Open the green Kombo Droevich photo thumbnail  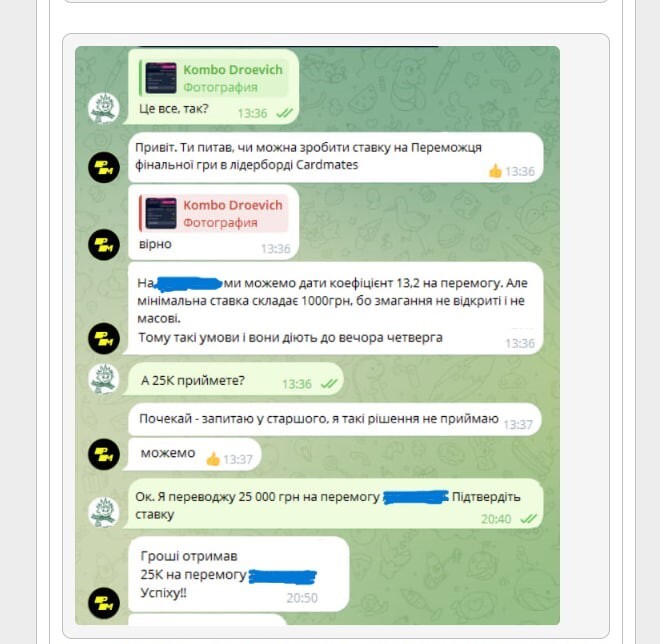pos(161,78)
